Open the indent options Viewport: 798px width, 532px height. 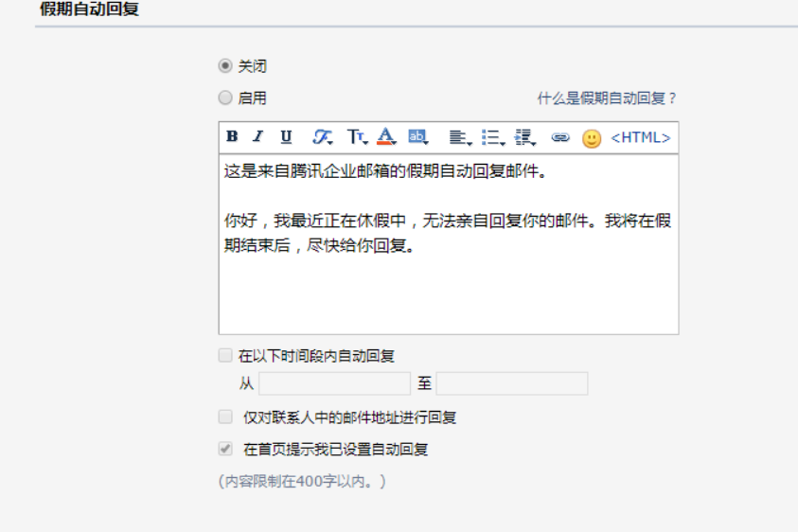[524, 137]
